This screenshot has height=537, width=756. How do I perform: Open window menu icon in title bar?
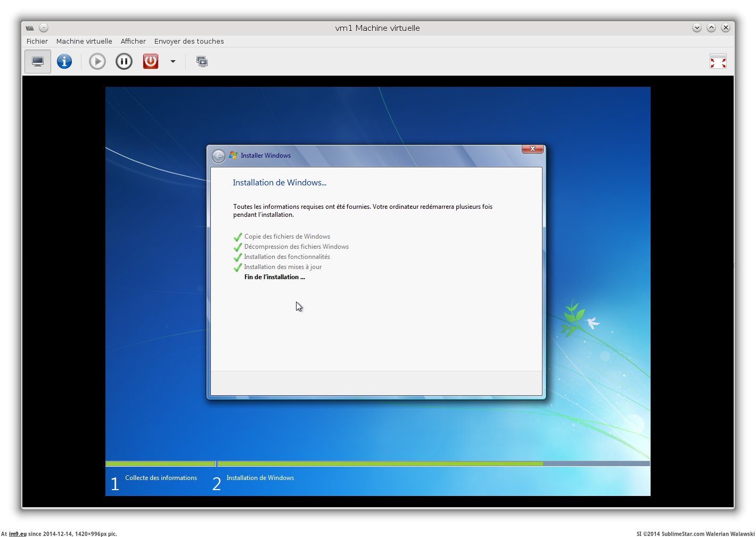coord(30,28)
